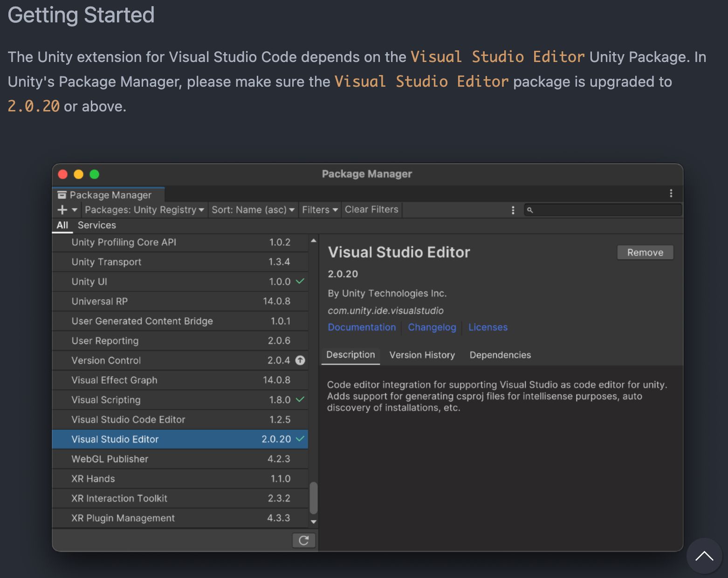This screenshot has height=578, width=728.
Task: Expand the Filters dropdown
Action: point(320,210)
